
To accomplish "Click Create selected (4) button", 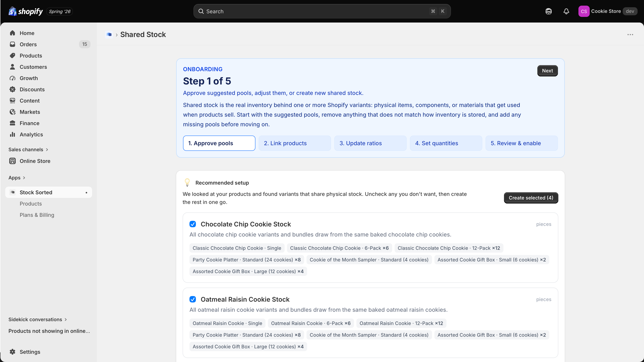I will pyautogui.click(x=531, y=198).
